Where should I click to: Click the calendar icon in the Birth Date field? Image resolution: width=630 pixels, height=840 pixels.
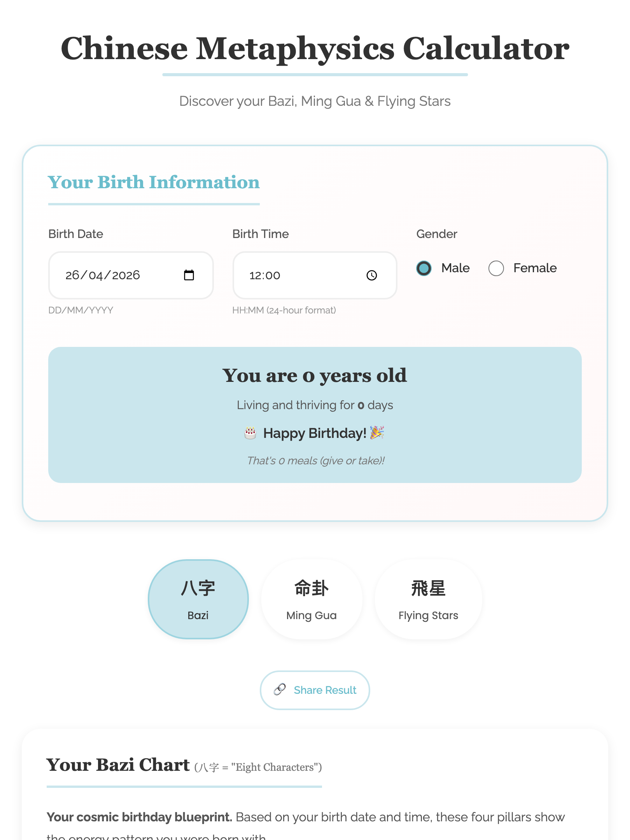point(189,275)
